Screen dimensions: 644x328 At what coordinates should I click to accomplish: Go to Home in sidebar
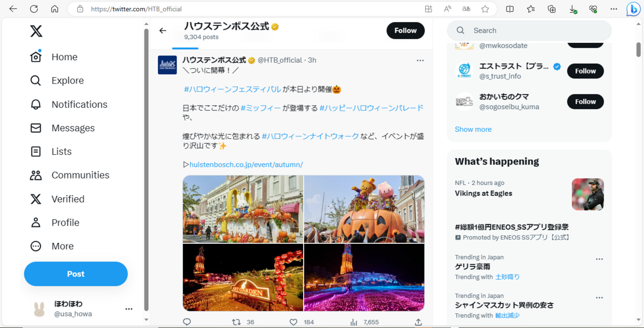(54, 57)
